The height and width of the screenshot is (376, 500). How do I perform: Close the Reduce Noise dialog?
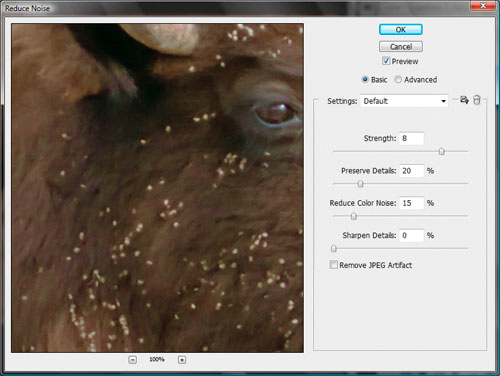pos(483,6)
